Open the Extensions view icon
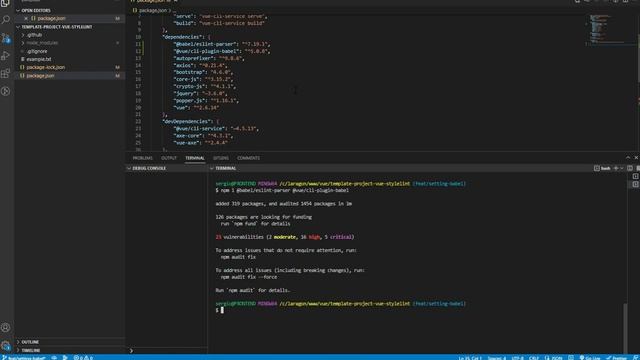Image resolution: width=640 pixels, height=360 pixels. click(x=6, y=73)
